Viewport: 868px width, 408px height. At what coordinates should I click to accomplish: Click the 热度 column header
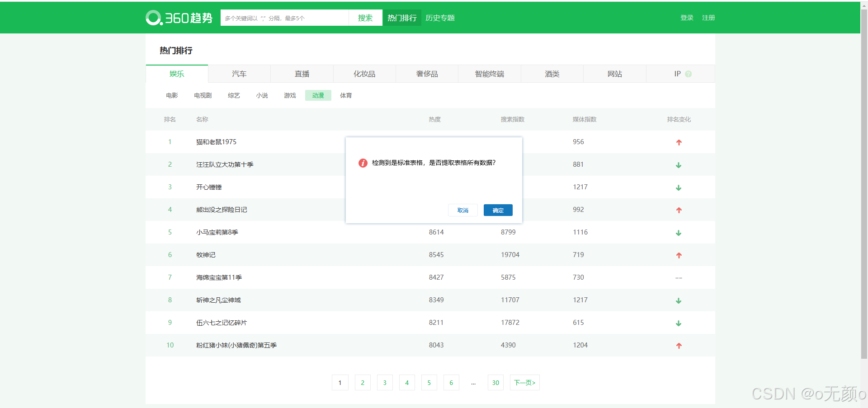point(435,119)
